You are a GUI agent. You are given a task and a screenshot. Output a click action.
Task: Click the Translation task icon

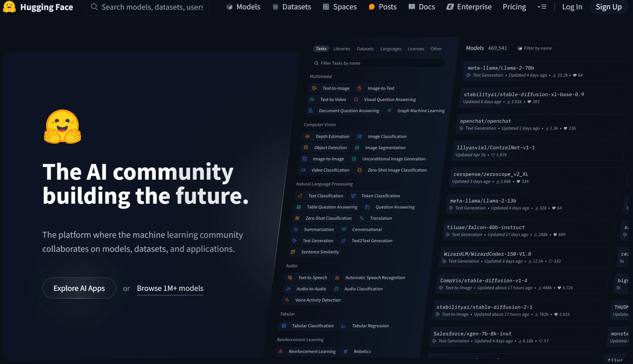coord(362,218)
